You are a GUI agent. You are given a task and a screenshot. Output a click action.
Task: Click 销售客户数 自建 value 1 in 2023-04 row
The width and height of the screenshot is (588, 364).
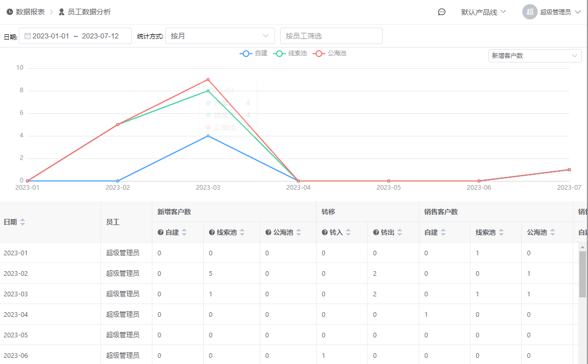(x=426, y=314)
